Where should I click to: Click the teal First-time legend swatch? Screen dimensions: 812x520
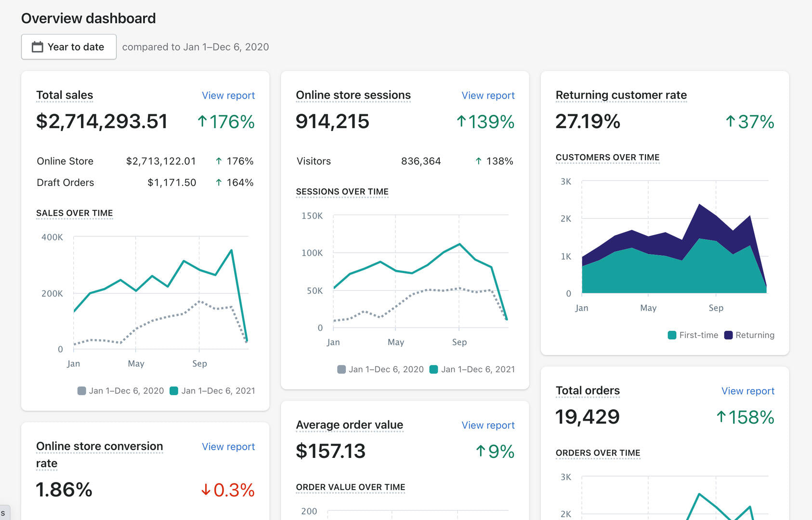click(672, 335)
